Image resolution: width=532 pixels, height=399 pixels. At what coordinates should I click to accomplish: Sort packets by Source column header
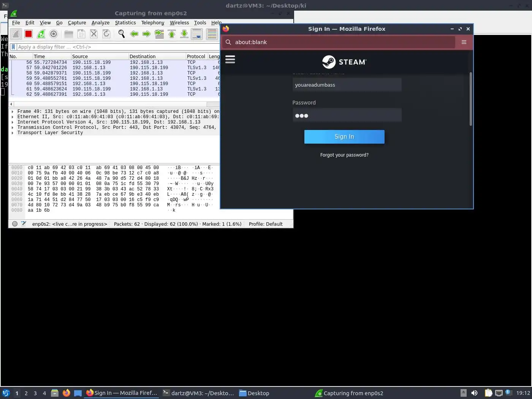tap(100, 56)
